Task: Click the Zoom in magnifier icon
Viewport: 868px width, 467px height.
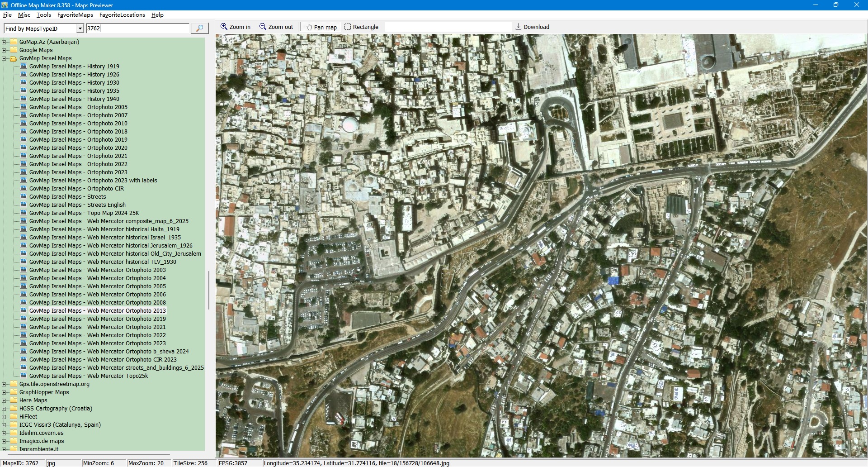Action: coord(224,27)
